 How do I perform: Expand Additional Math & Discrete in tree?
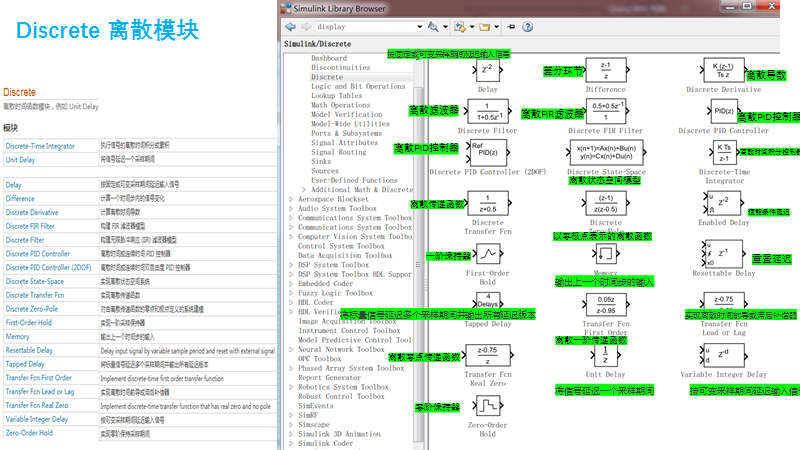[x=304, y=190]
